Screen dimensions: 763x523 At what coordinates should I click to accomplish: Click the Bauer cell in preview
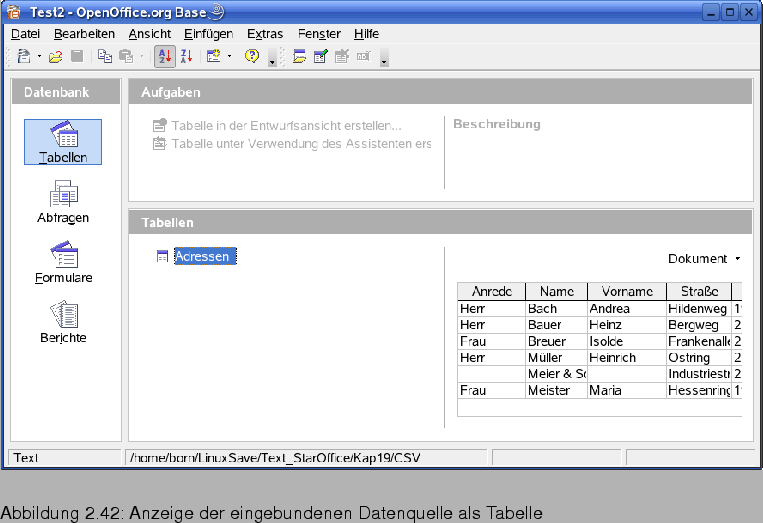click(557, 325)
